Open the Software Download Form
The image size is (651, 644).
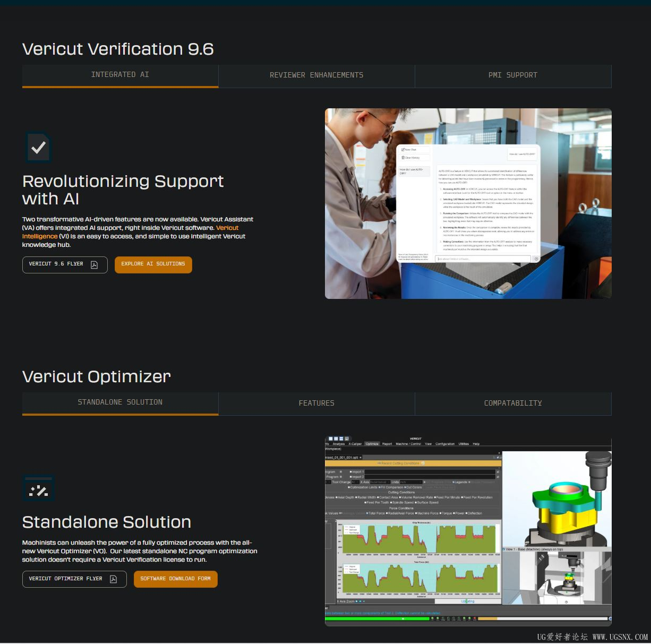point(175,579)
